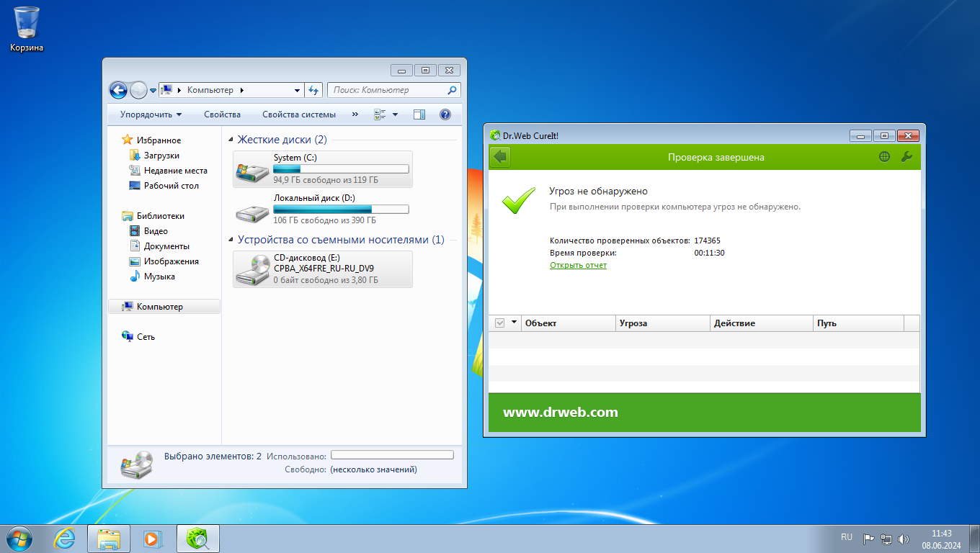Click the www.drweb.com link
The width and height of the screenshot is (980, 553).
pyautogui.click(x=560, y=413)
